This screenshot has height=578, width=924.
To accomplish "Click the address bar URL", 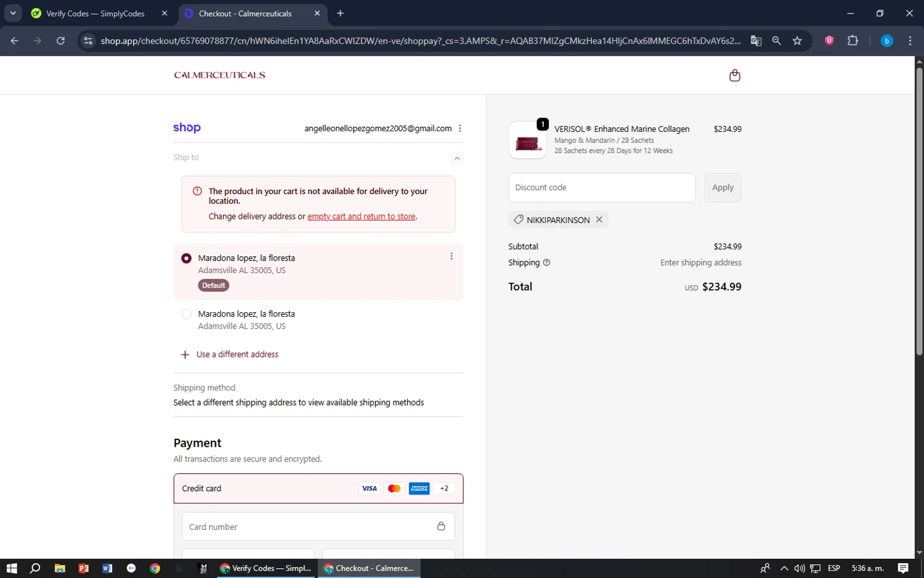I will click(x=421, y=41).
